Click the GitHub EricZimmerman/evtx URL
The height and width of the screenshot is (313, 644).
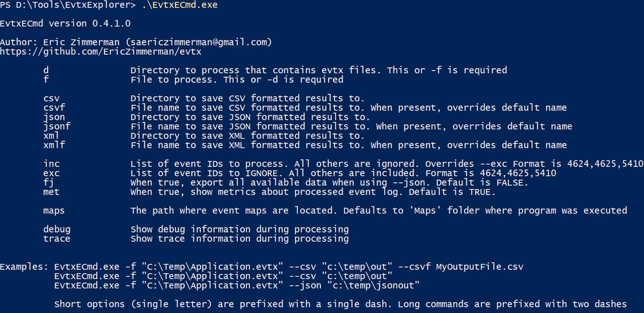[x=101, y=52]
